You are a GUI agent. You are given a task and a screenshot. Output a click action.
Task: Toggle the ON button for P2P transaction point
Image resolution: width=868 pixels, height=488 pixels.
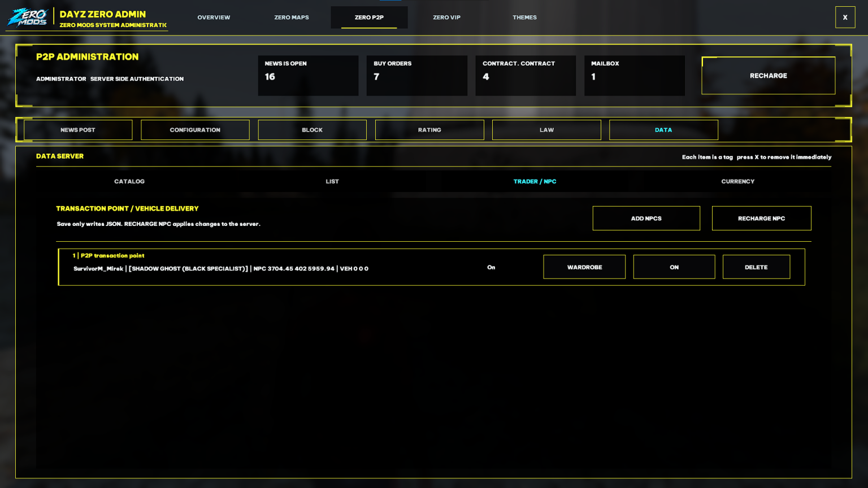tap(674, 267)
